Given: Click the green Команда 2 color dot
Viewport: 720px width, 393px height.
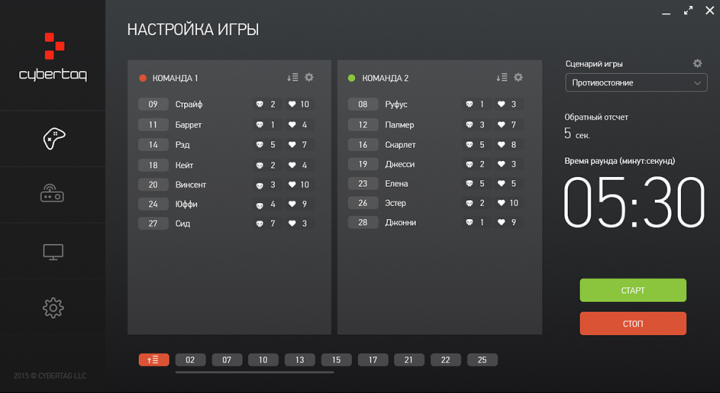Looking at the screenshot, I should click(x=352, y=78).
